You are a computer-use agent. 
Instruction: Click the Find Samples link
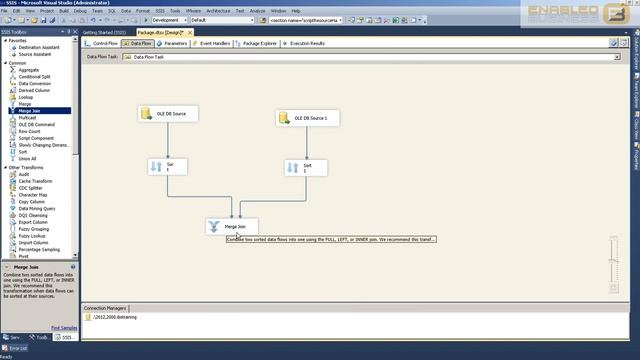coord(64,328)
